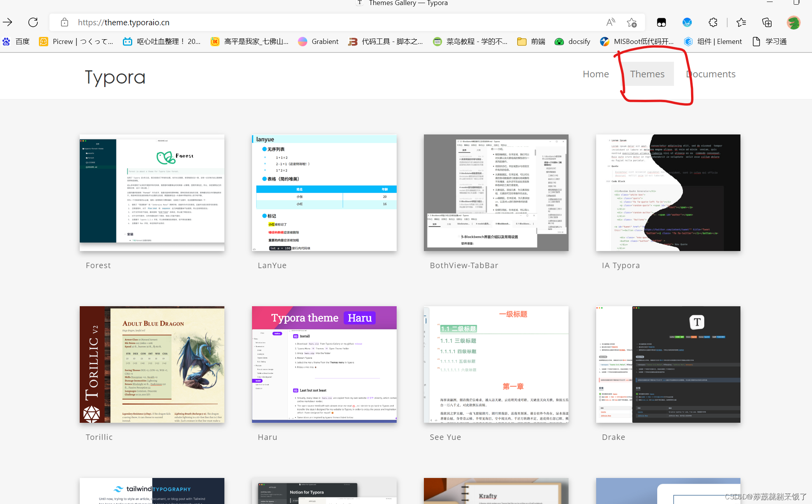812x504 pixels.
Task: Open the read aloud icon
Action: [611, 22]
